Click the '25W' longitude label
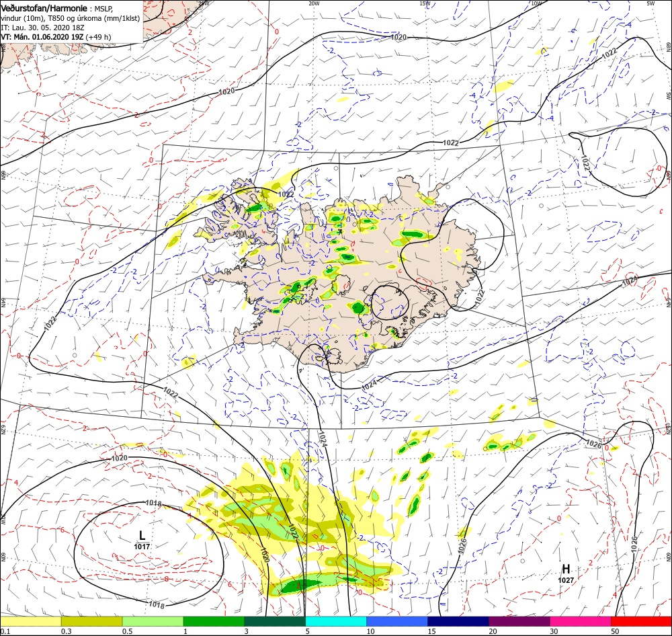 pos(204,3)
